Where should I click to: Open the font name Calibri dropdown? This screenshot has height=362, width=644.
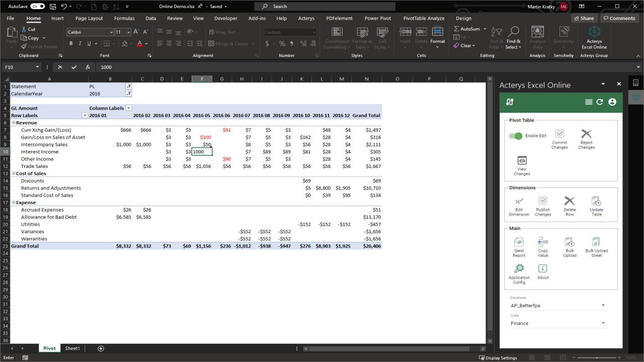tap(111, 32)
